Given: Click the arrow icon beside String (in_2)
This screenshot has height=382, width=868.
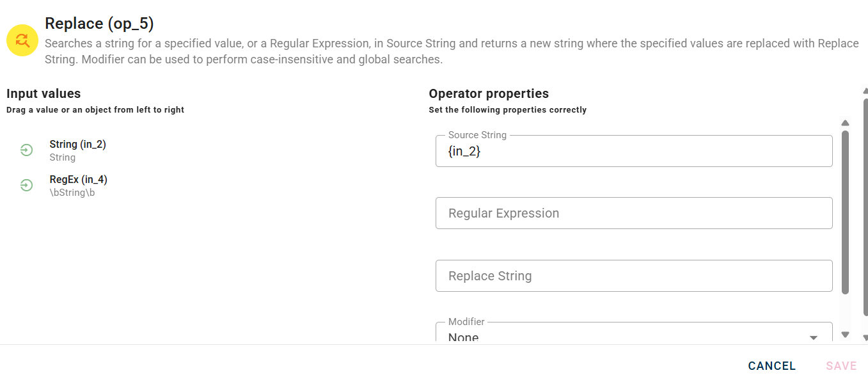Looking at the screenshot, I should [x=26, y=150].
